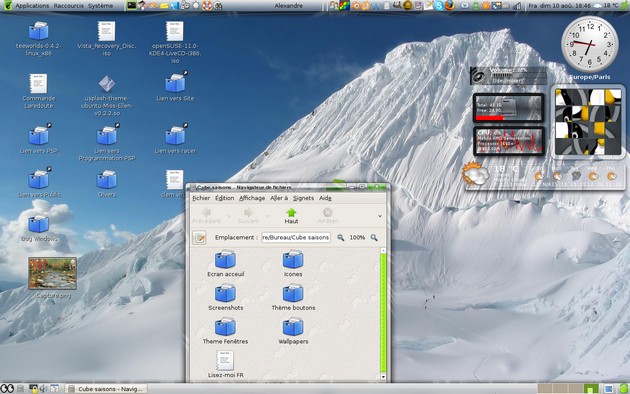Open the Fichier menu

click(201, 198)
